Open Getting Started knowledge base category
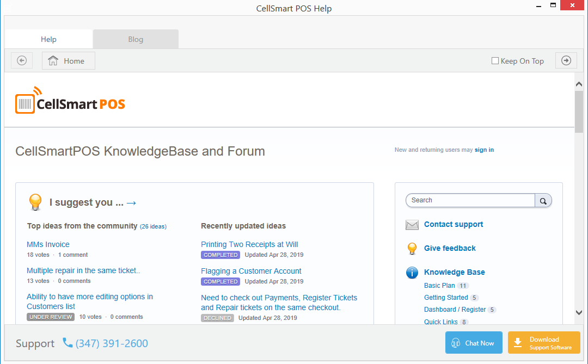 446,298
